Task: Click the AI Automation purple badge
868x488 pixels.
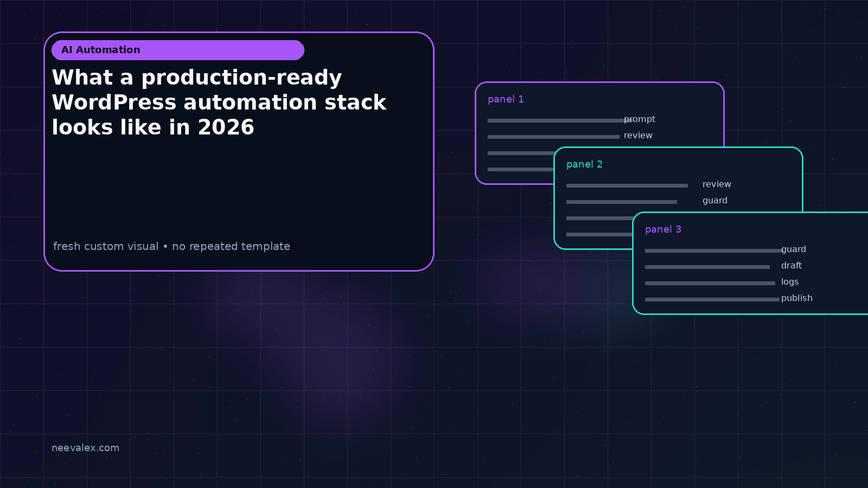Action: pyautogui.click(x=178, y=50)
